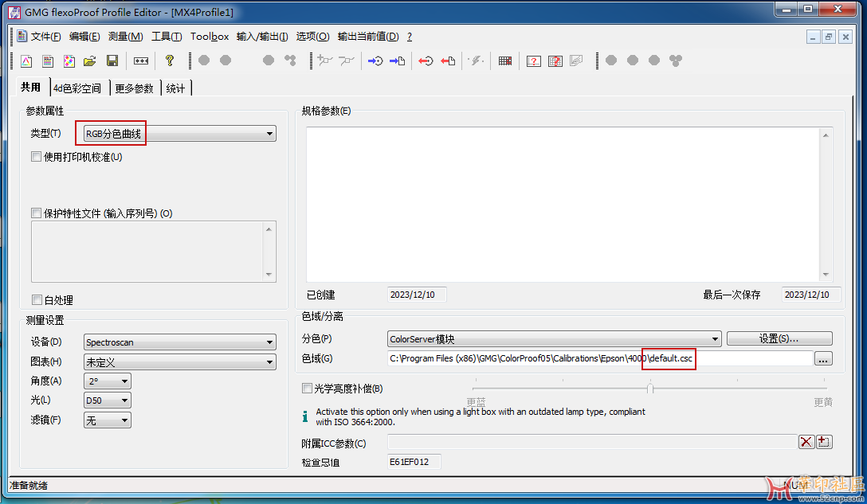Click the new document icon with colorful dots
The image size is (867, 504).
pos(69,61)
